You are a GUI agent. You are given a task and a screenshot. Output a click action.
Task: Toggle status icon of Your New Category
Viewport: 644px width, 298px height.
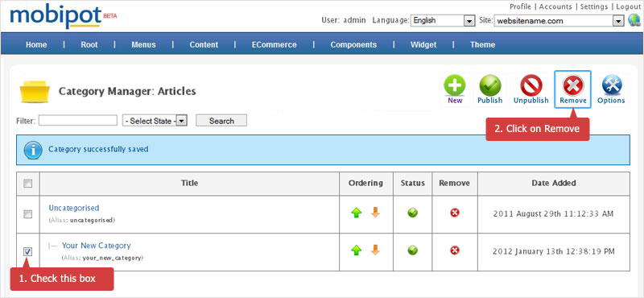coord(413,250)
